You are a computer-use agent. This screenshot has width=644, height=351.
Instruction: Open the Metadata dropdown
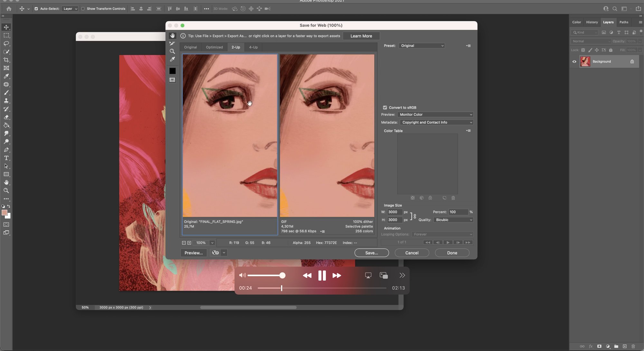(436, 122)
